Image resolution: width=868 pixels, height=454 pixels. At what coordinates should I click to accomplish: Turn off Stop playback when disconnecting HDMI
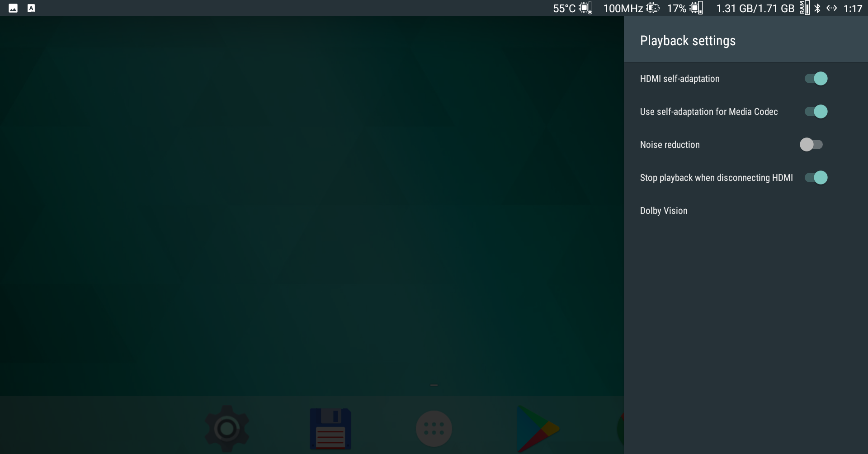click(x=816, y=178)
